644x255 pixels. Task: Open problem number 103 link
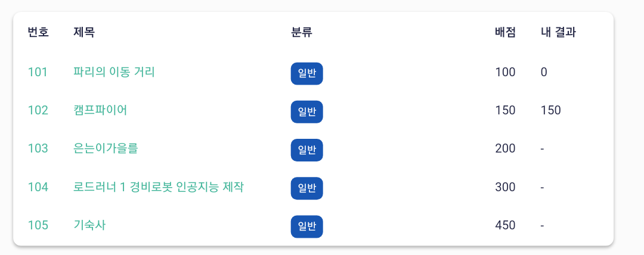[38, 148]
